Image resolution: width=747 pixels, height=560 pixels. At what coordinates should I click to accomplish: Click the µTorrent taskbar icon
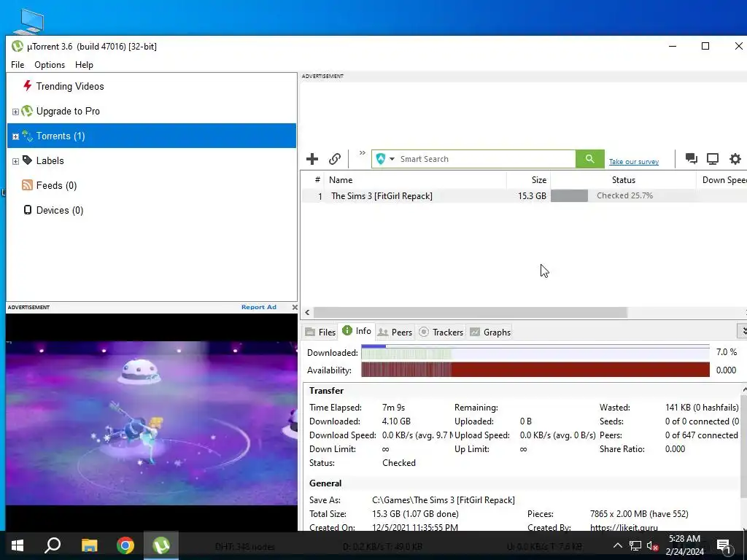click(161, 545)
